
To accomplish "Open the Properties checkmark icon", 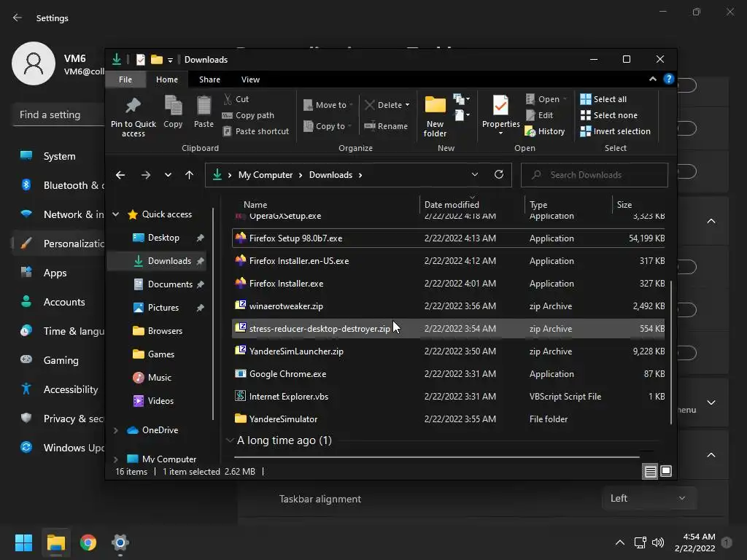I will point(500,105).
